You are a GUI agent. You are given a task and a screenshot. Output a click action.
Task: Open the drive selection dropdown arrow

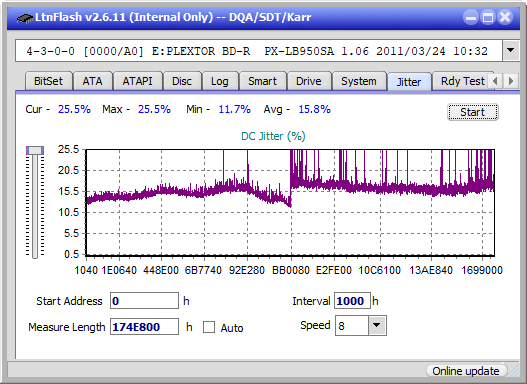pyautogui.click(x=511, y=51)
